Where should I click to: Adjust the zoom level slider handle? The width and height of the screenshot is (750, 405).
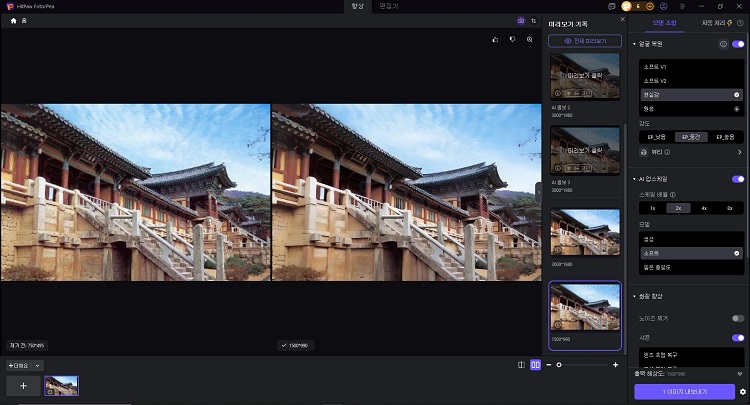(559, 365)
